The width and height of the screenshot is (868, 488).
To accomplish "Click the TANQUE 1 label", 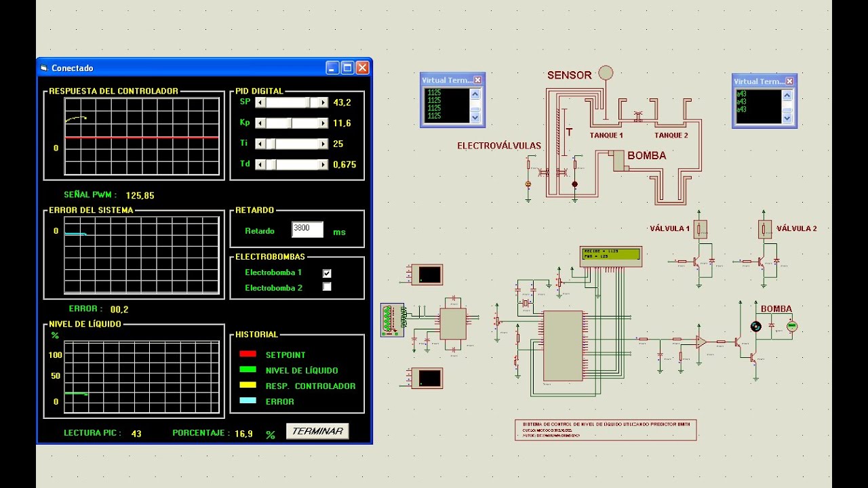I will tap(606, 136).
